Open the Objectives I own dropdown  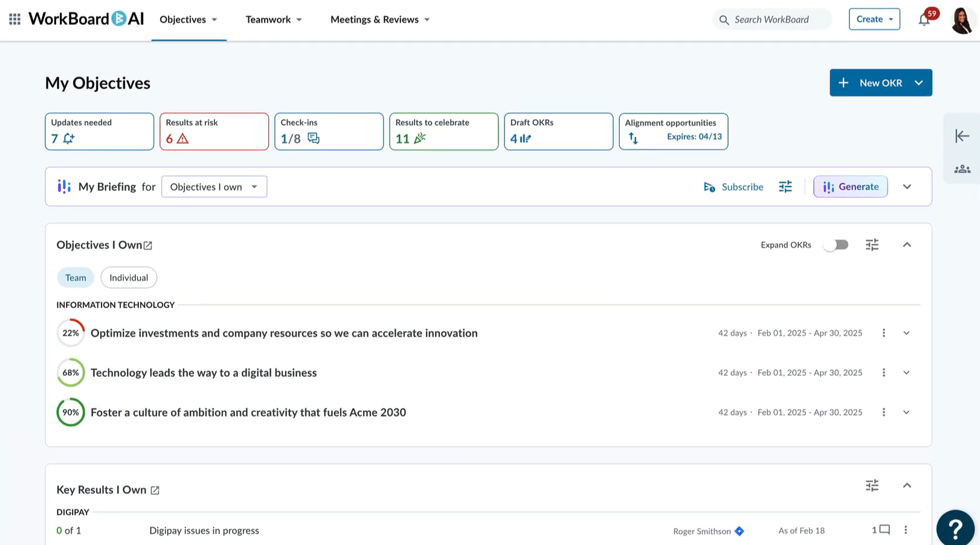[214, 187]
